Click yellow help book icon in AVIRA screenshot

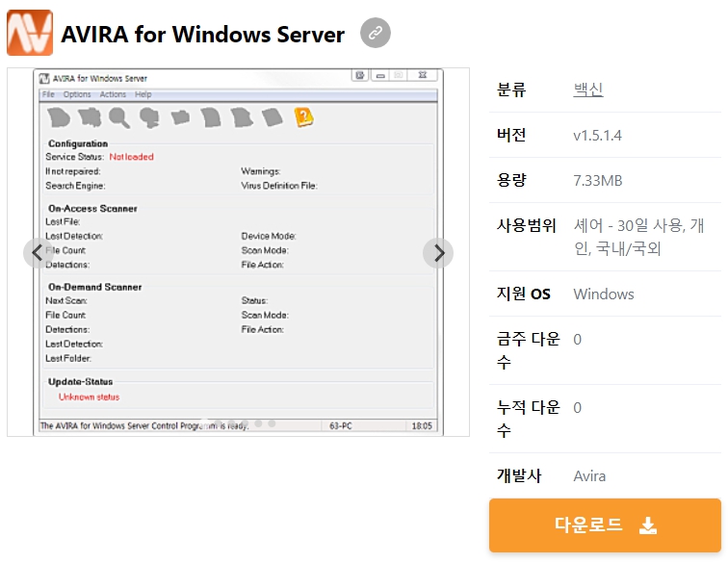pos(303,117)
